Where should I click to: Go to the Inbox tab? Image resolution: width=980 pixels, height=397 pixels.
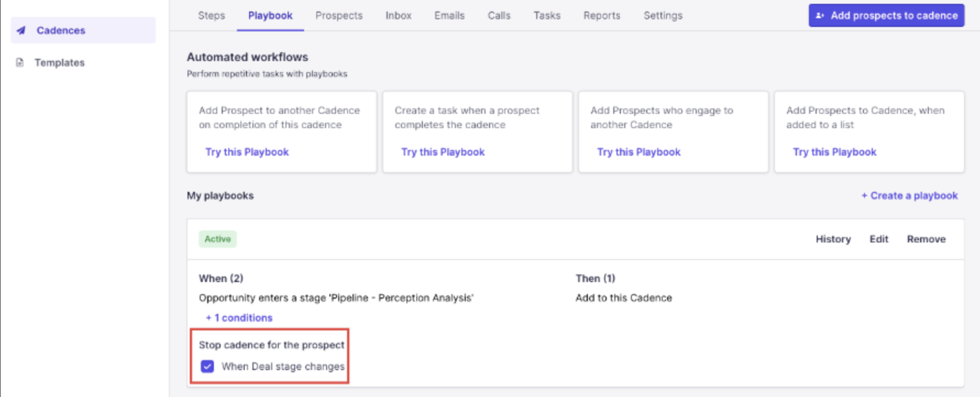coord(398,15)
